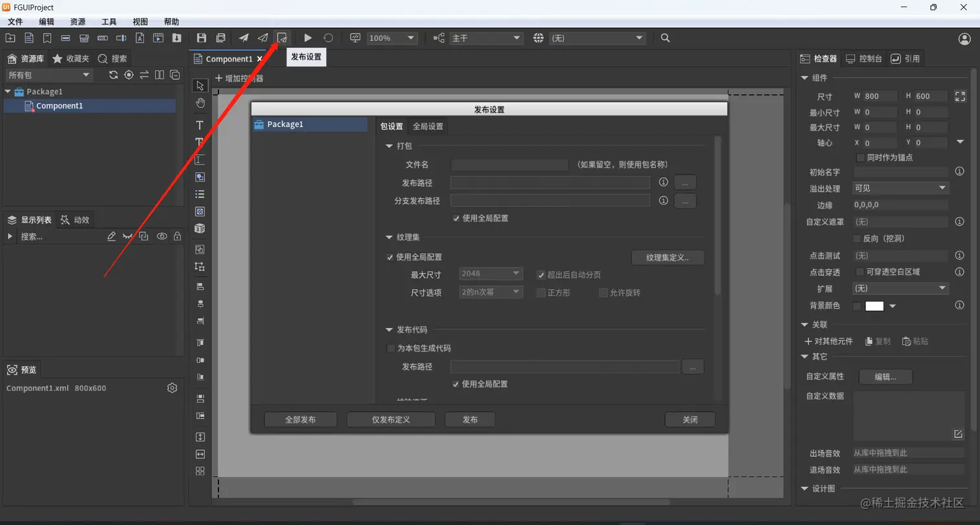Open the 纹理集定义 texture settings

point(668,257)
